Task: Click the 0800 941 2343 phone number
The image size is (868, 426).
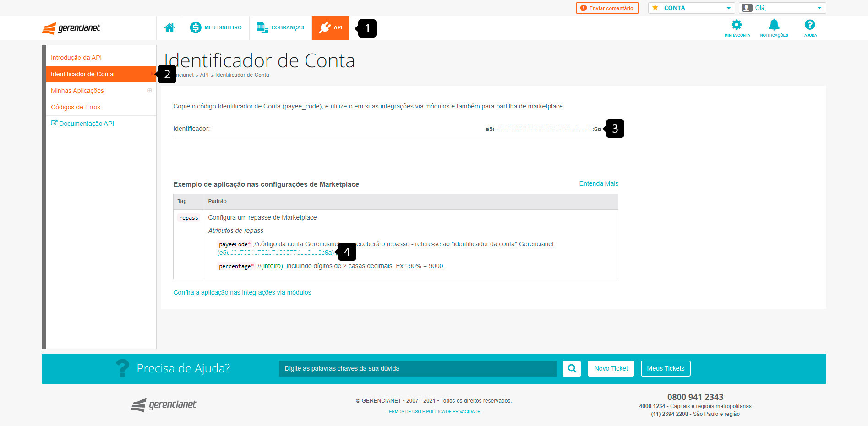Action: (695, 397)
